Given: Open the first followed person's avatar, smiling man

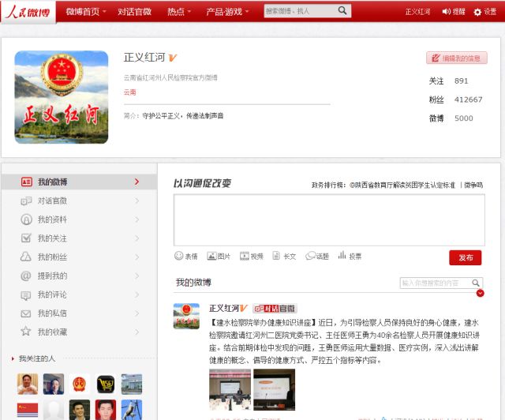Looking at the screenshot, I should point(28,384).
